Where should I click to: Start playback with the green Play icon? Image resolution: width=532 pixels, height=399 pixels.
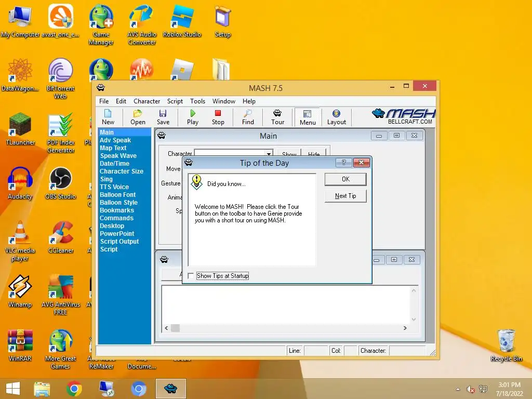click(192, 117)
